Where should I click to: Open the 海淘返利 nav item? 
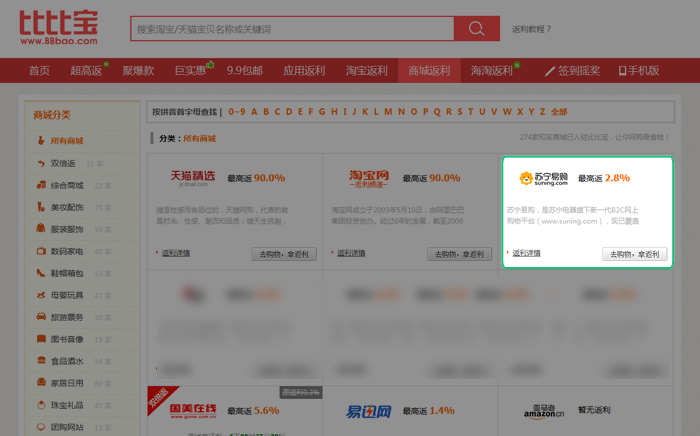[492, 71]
